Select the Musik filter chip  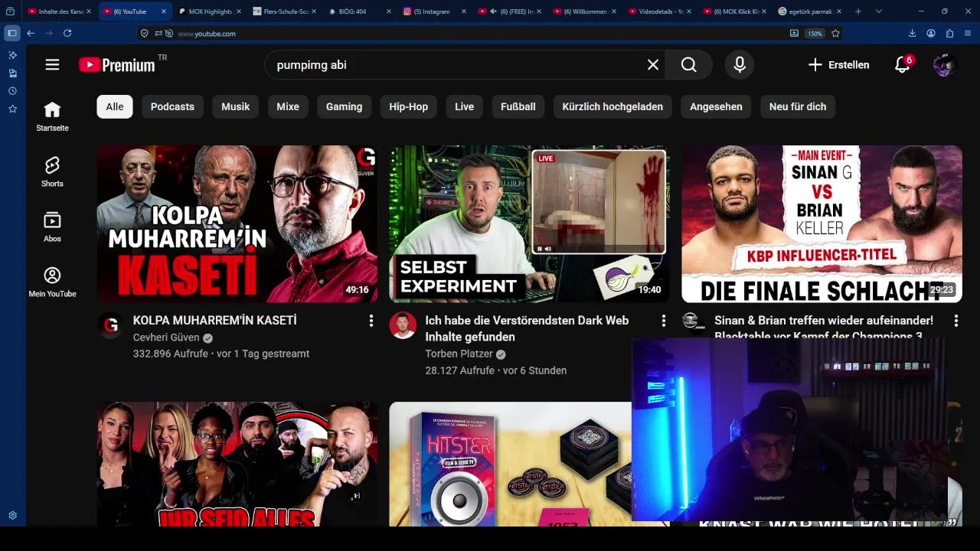point(236,106)
